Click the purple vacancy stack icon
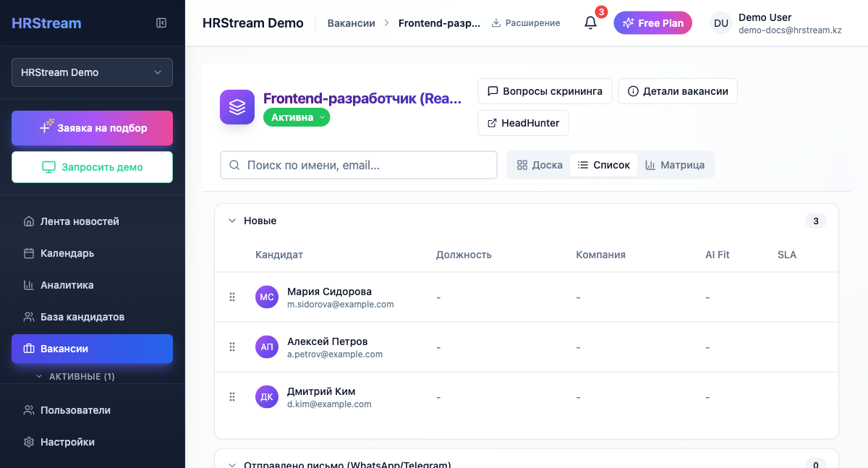Viewport: 868px width, 468px height. pyautogui.click(x=237, y=106)
